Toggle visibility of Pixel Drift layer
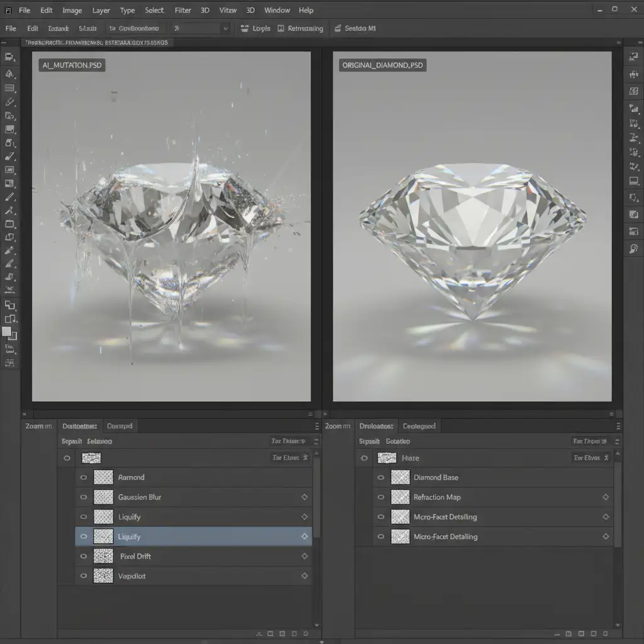644x644 pixels. tap(83, 556)
